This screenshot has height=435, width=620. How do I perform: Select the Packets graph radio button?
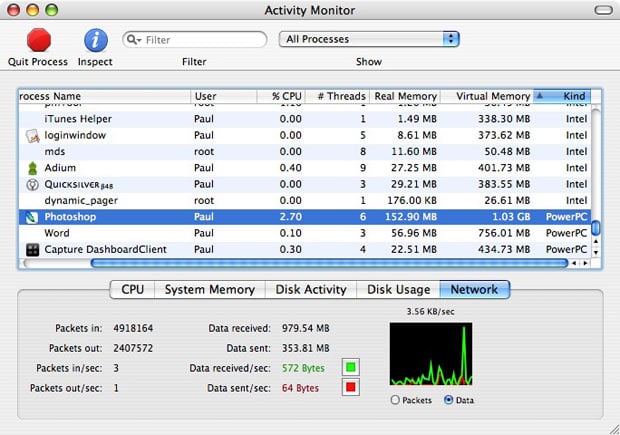pyautogui.click(x=395, y=400)
